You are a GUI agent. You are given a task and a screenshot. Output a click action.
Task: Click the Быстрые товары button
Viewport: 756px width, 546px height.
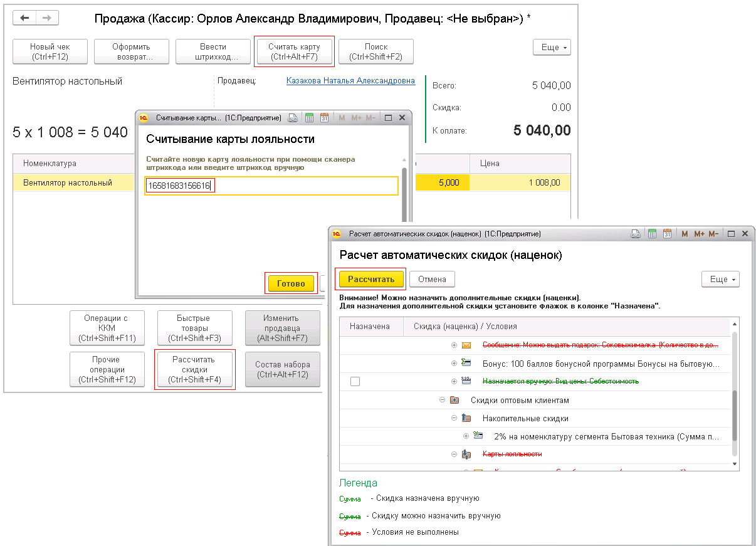[x=194, y=328]
